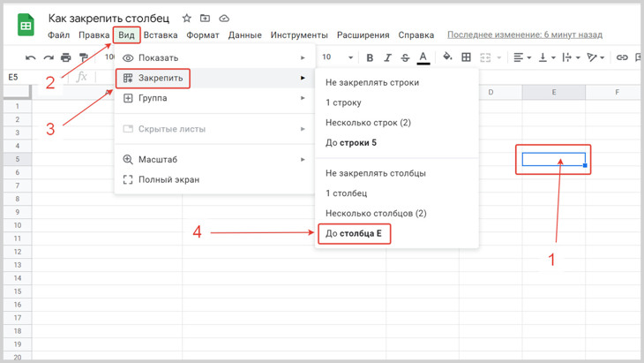The image size is (644, 363).
Task: Click the Redo arrow icon
Action: pos(49,57)
